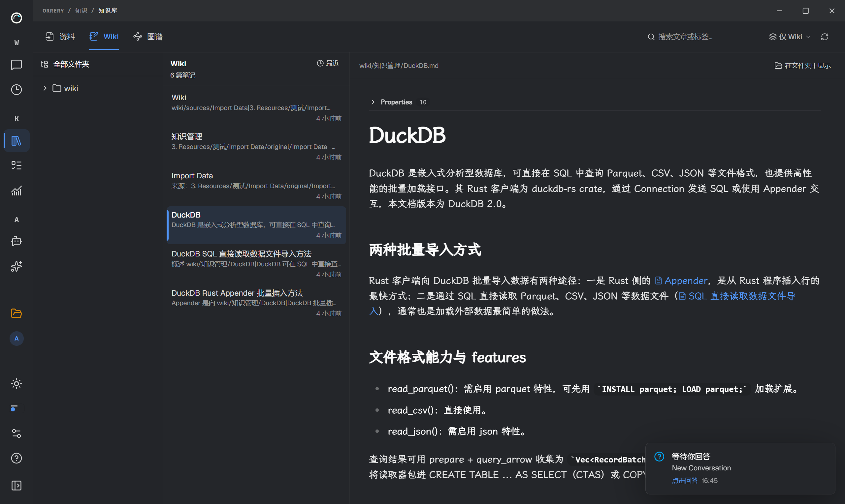The height and width of the screenshot is (504, 845).
Task: Click the ORRERY breadcrumb root
Action: (x=53, y=11)
